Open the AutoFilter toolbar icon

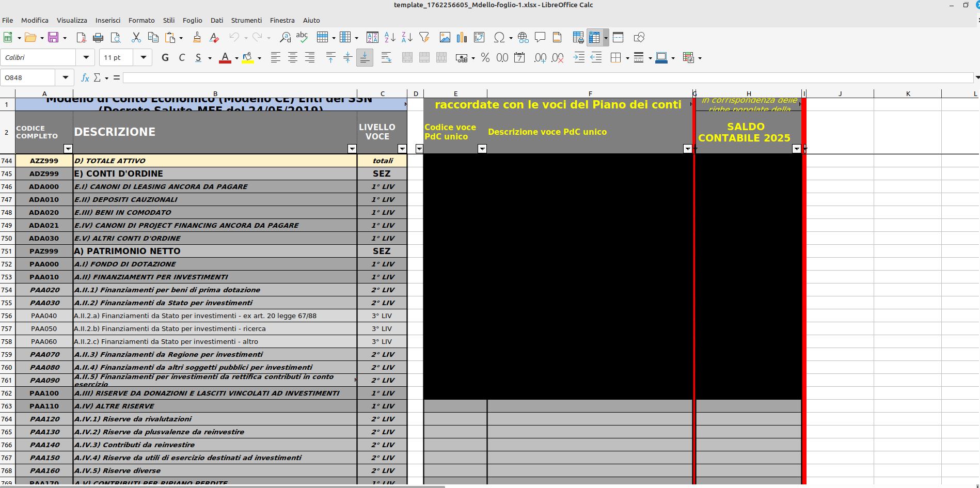tap(424, 37)
